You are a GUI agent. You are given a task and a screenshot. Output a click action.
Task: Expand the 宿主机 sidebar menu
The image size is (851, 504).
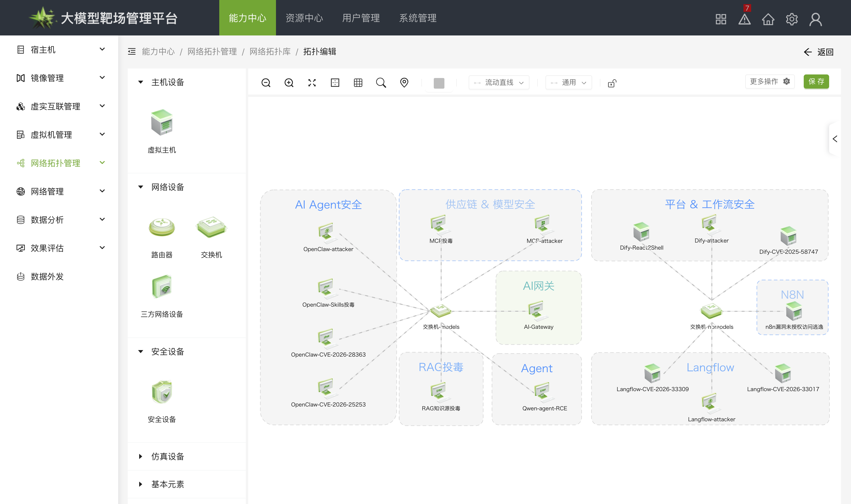(x=59, y=50)
